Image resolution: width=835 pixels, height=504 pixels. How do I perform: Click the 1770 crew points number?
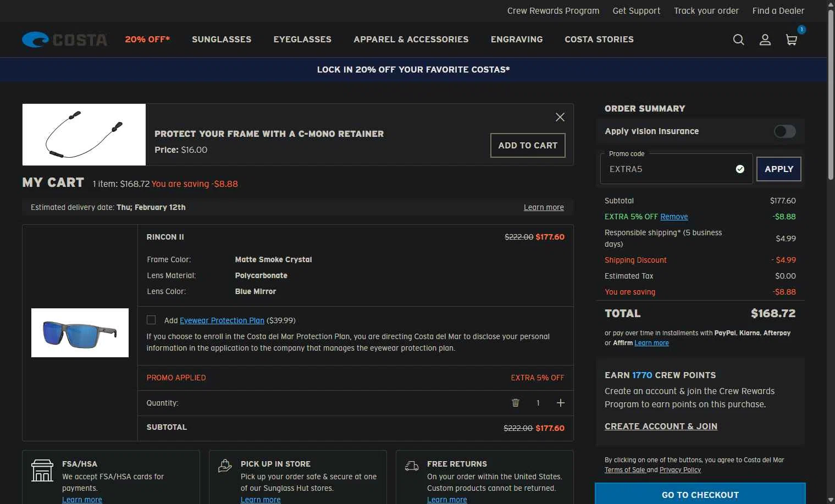click(x=642, y=375)
